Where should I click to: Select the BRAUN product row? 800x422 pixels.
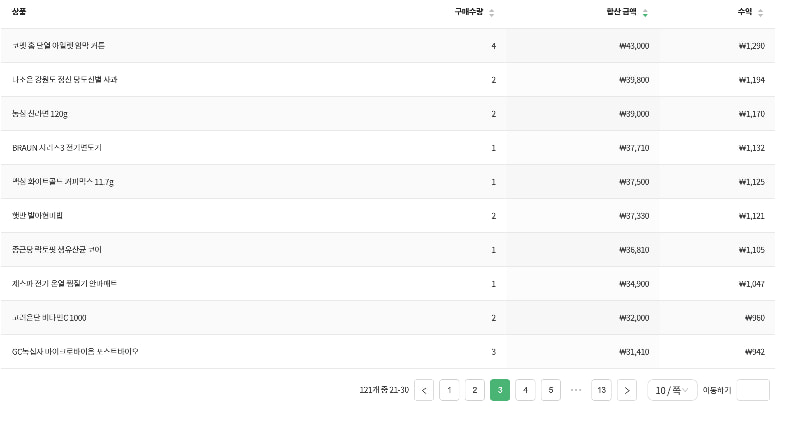[x=57, y=148]
